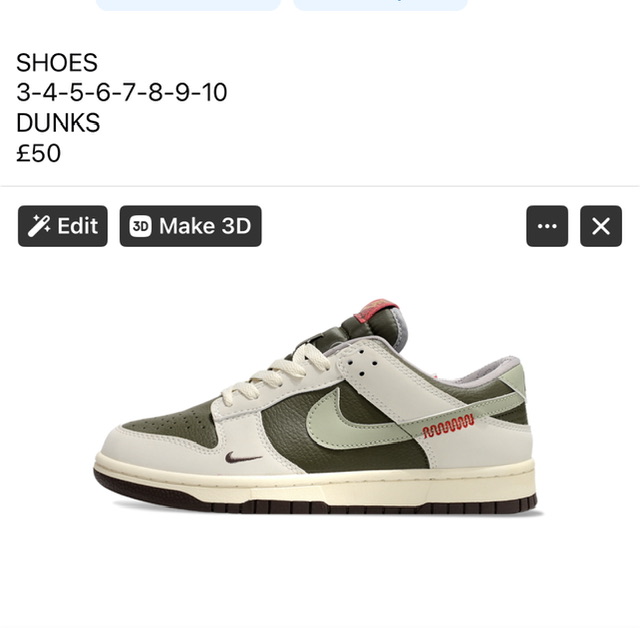Viewport: 640px width, 628px height.
Task: Click the DUNKS text line
Action: [x=58, y=122]
